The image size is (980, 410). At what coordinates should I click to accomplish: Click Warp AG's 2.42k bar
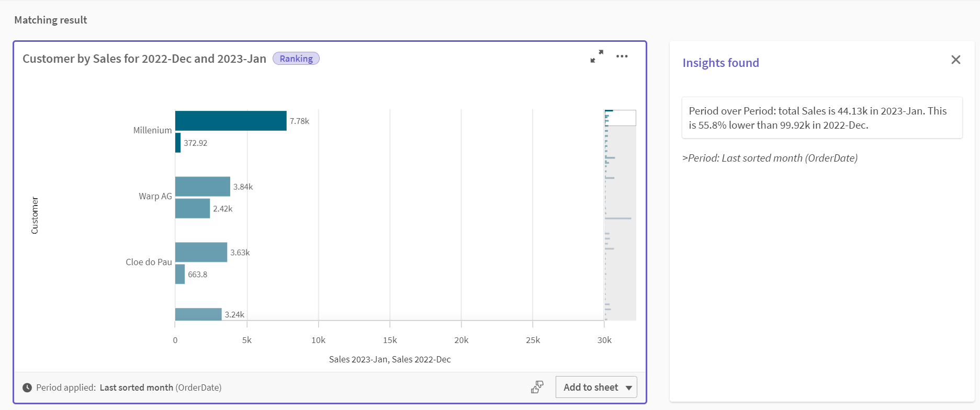[x=193, y=209]
